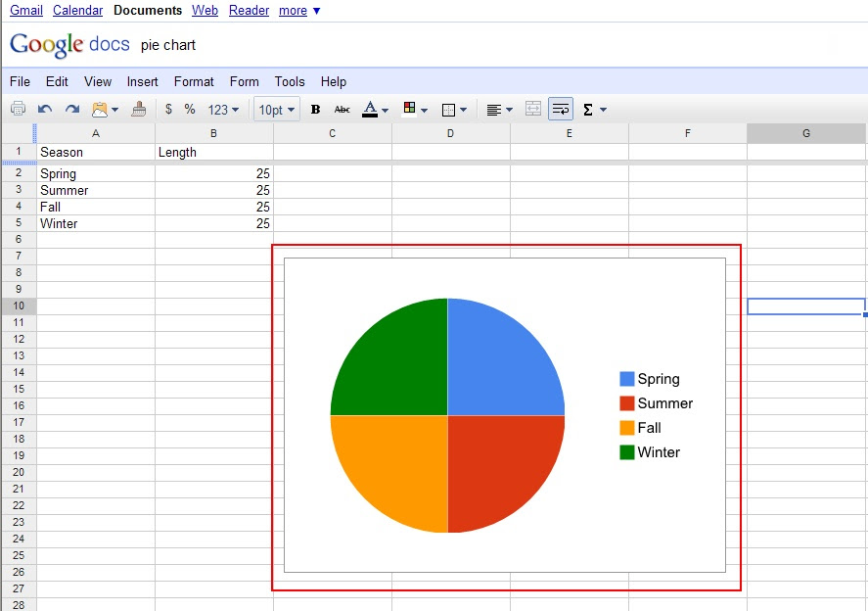Toggle strikethrough text formatting
868x611 pixels.
tap(342, 110)
